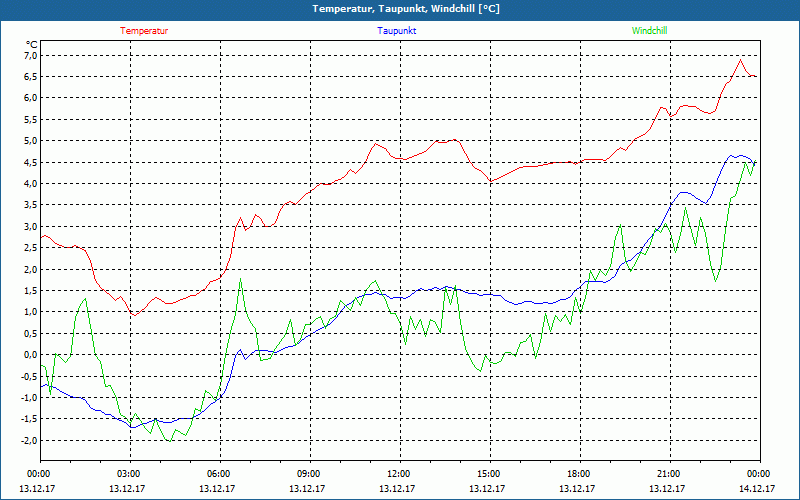The image size is (800, 500).
Task: Click the 3,5 y-axis value
Action: tap(31, 205)
